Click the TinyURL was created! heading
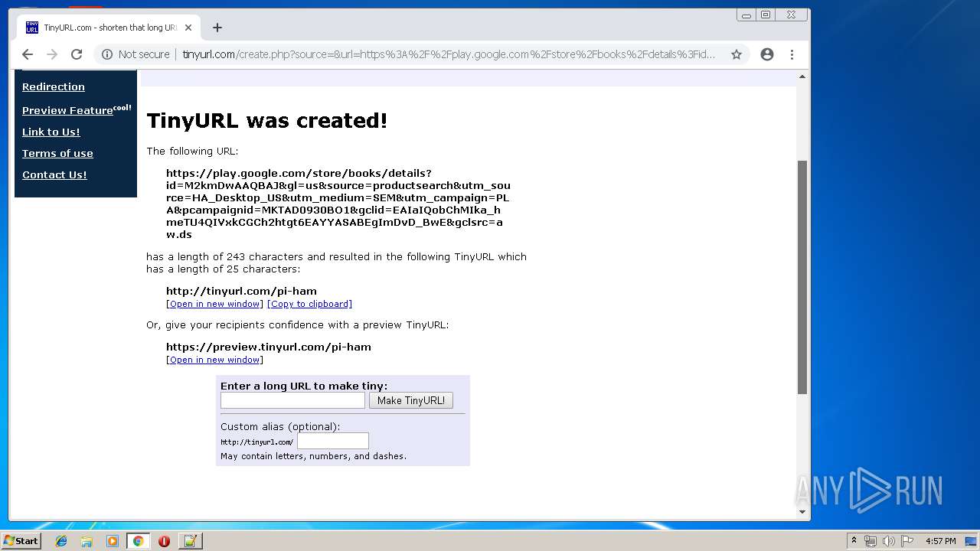The width and height of the screenshot is (980, 551). click(x=267, y=121)
